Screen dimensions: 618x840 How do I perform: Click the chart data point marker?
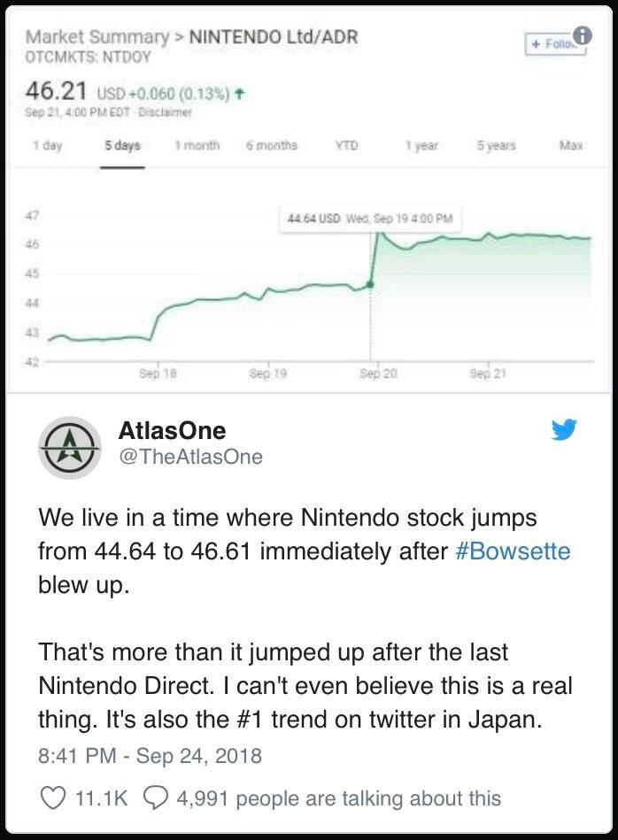pyautogui.click(x=369, y=284)
